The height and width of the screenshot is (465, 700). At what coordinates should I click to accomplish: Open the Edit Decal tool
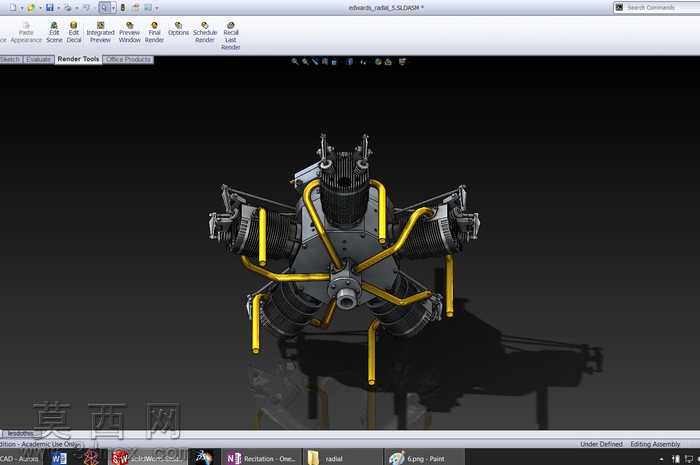[x=74, y=33]
